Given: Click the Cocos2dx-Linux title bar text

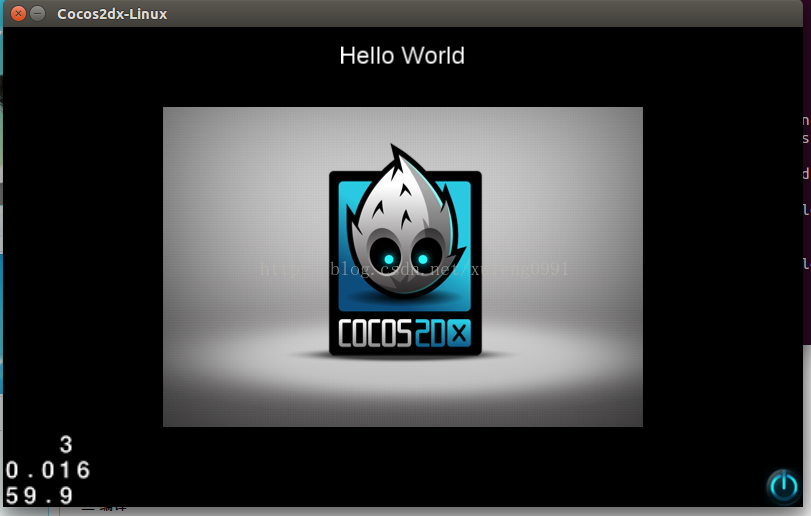Looking at the screenshot, I should 112,14.
